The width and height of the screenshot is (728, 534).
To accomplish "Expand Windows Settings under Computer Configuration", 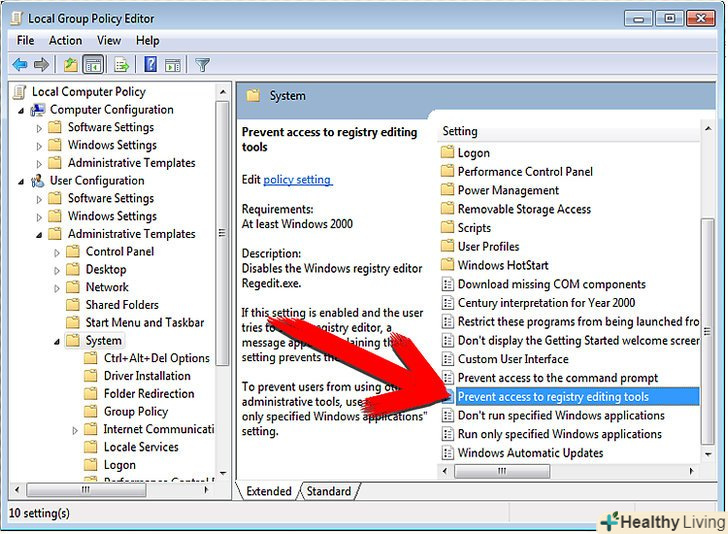I will tap(39, 146).
